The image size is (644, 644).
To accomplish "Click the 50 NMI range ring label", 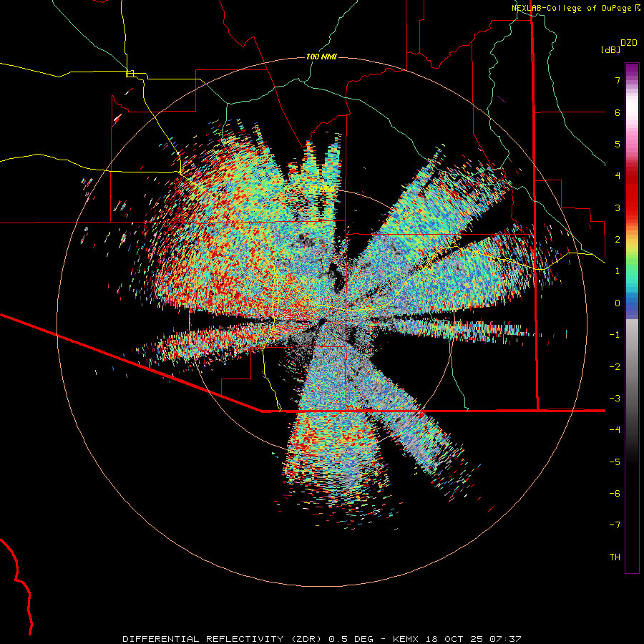I will (x=321, y=190).
